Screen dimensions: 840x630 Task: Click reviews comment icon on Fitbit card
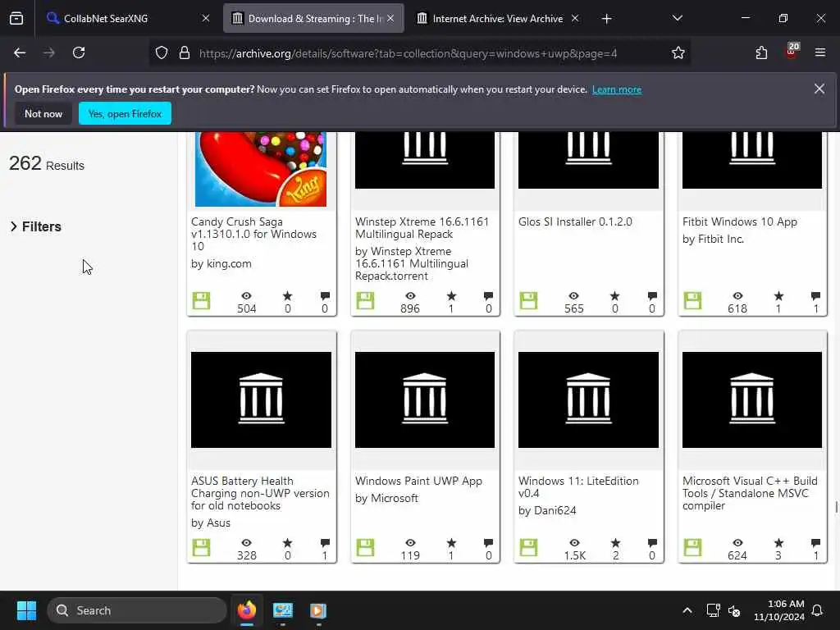coord(815,295)
